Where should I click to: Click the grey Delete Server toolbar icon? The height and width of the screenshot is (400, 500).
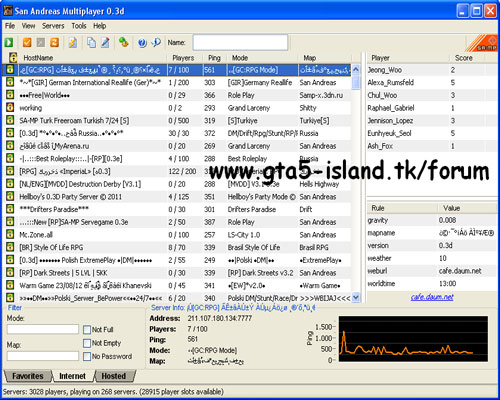(41, 42)
